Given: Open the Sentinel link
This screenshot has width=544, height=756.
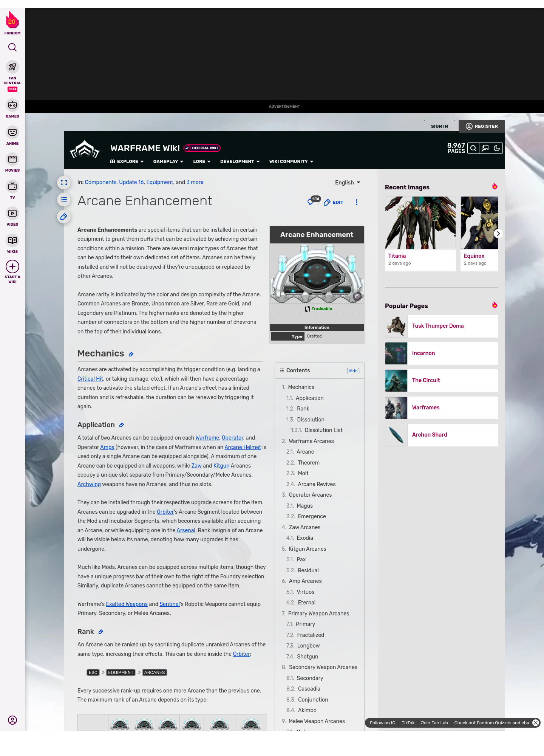Looking at the screenshot, I should tap(170, 604).
